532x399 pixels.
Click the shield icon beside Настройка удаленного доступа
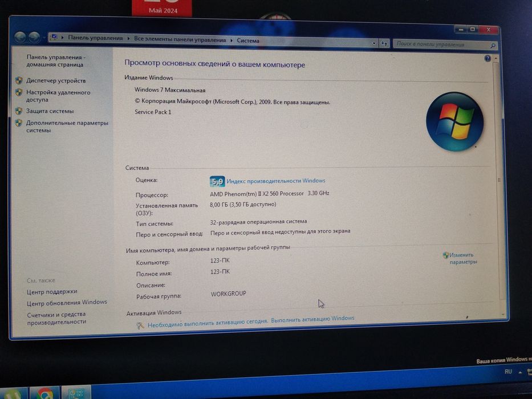click(19, 92)
